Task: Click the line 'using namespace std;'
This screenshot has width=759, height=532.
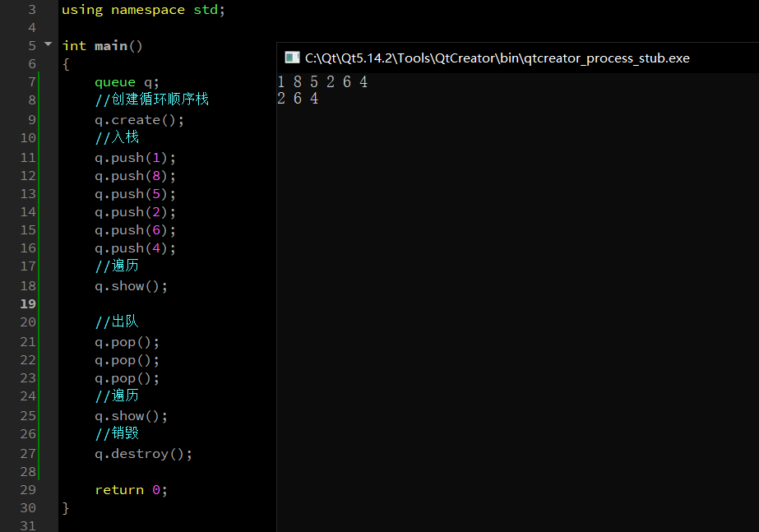Action: (143, 10)
